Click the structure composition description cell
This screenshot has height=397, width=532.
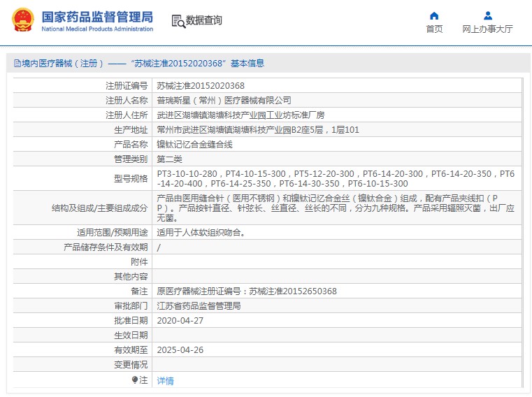click(336, 208)
